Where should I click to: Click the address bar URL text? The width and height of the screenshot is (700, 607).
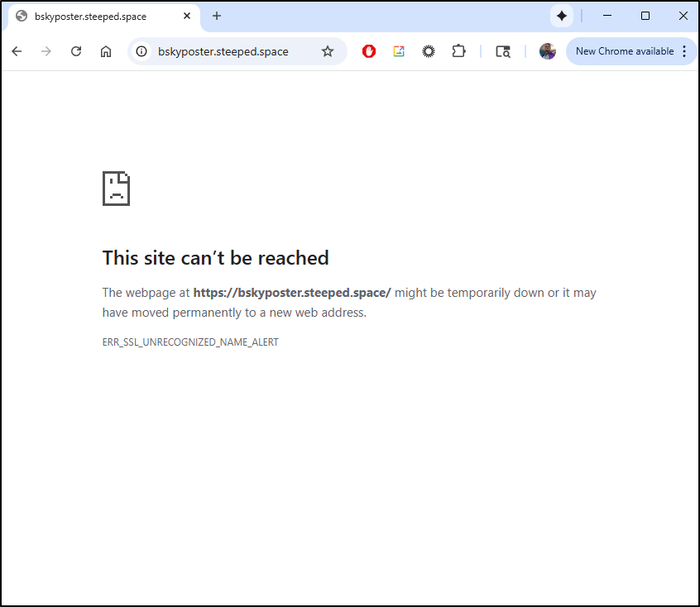point(223,51)
